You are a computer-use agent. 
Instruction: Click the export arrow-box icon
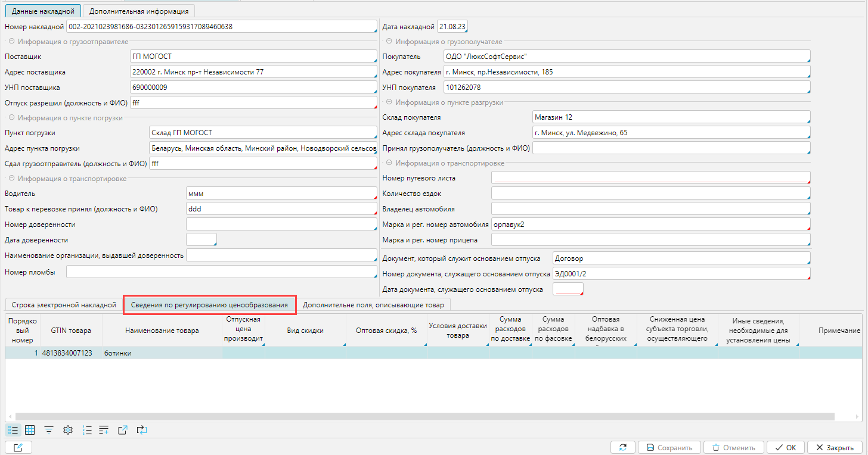pos(123,429)
